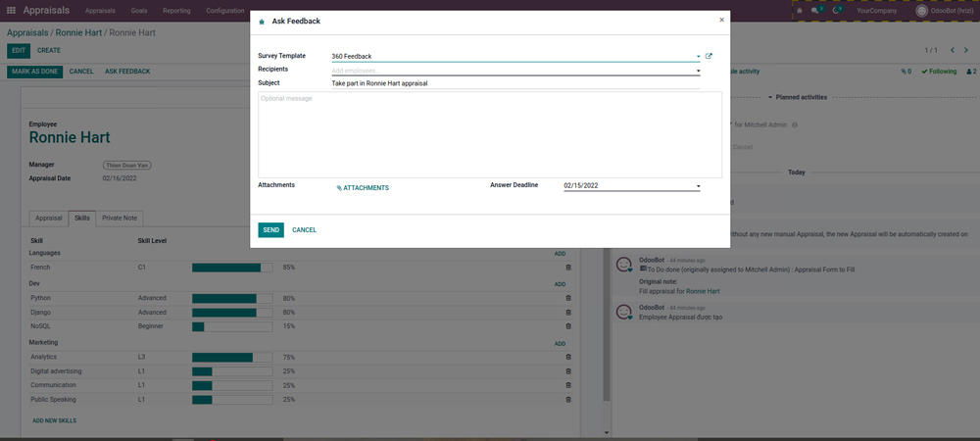Switch to the Private Note tab
The height and width of the screenshot is (441, 980).
pyautogui.click(x=120, y=218)
